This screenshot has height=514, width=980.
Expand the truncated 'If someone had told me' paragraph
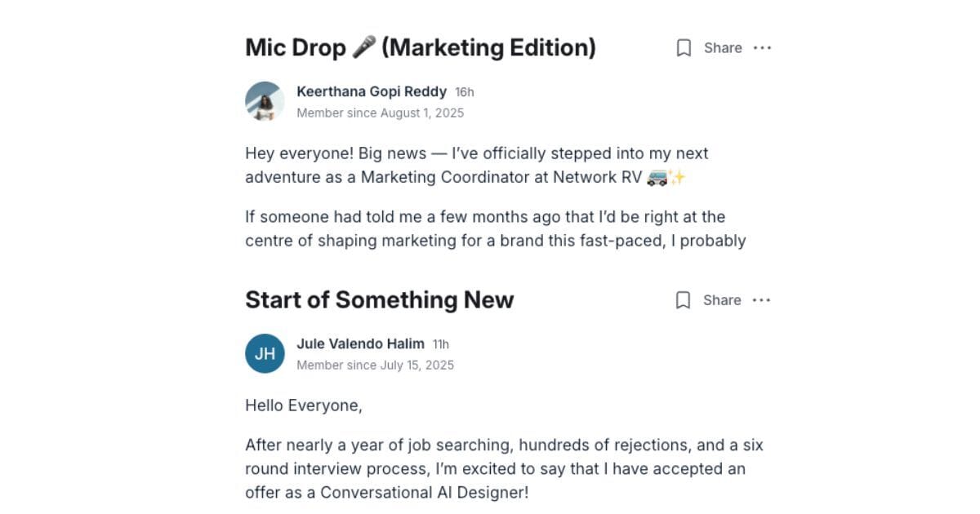pos(495,228)
